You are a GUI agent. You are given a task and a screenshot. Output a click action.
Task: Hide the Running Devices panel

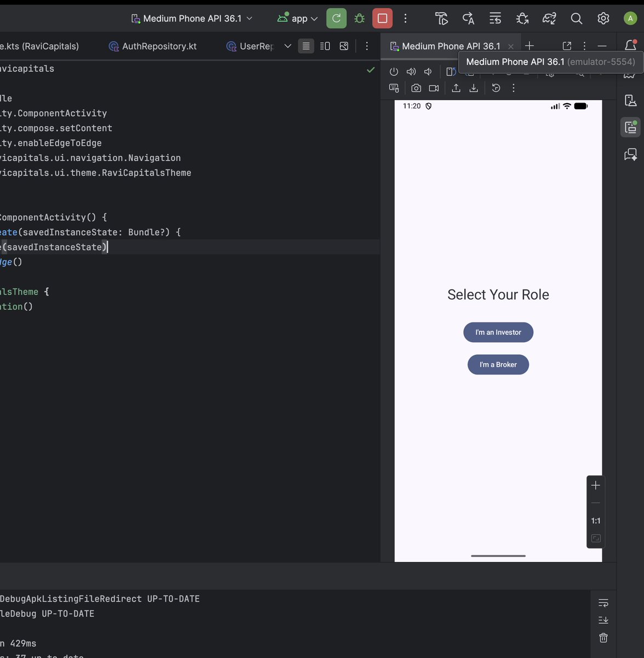click(x=602, y=46)
